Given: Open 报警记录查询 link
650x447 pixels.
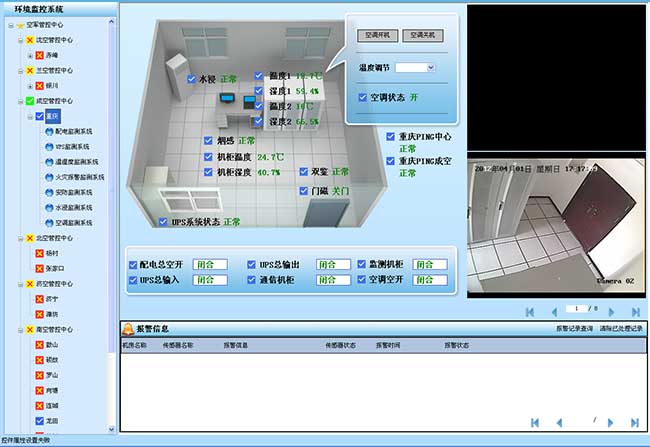Looking at the screenshot, I should pos(576,329).
